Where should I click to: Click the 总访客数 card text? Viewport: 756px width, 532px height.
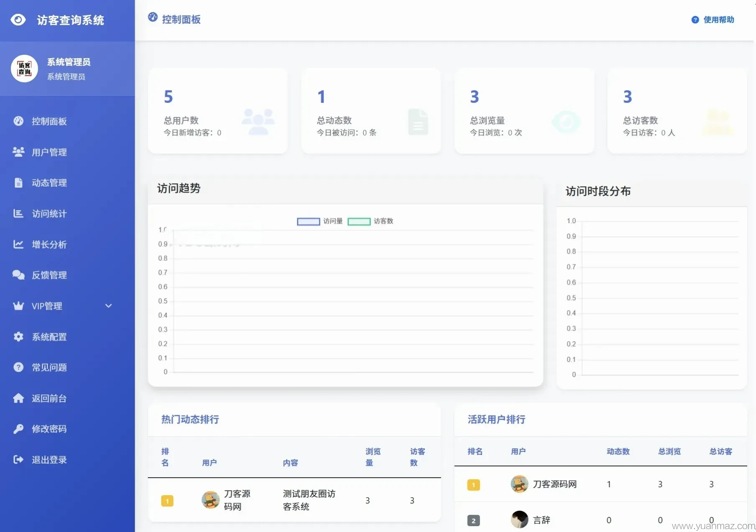(641, 120)
